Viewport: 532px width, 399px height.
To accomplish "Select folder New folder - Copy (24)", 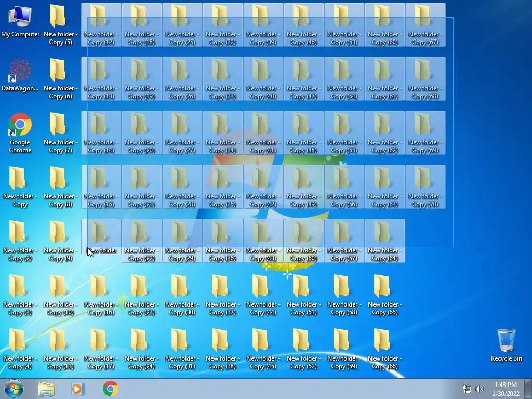I will 141,349.
